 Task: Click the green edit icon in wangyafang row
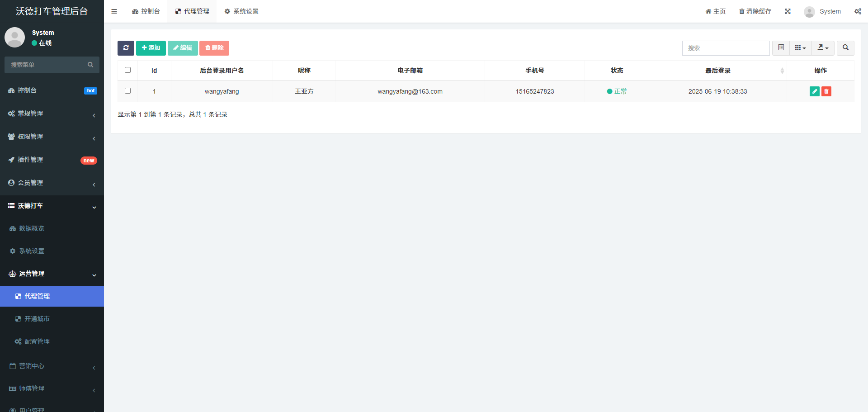[x=814, y=91]
